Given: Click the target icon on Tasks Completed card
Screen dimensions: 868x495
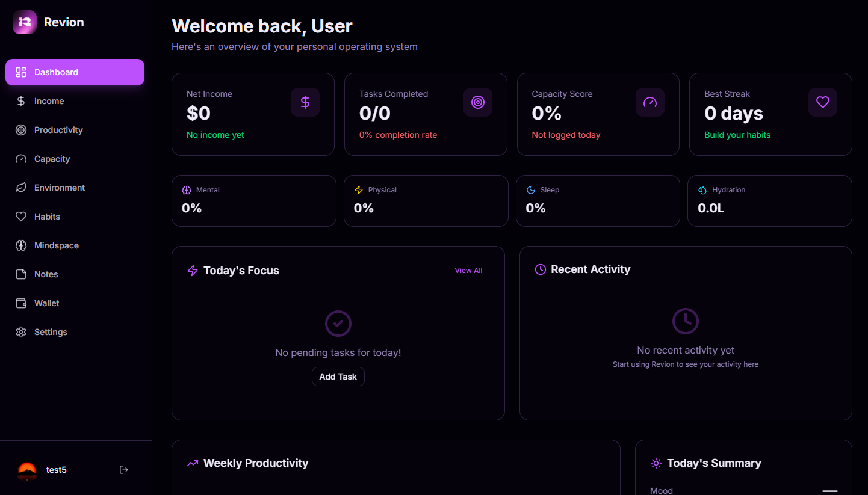Looking at the screenshot, I should coord(477,102).
